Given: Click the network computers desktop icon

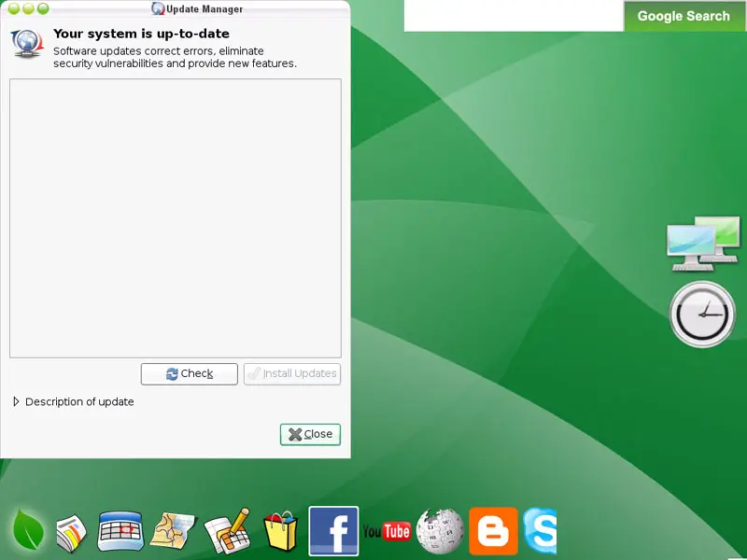Looking at the screenshot, I should tap(703, 244).
